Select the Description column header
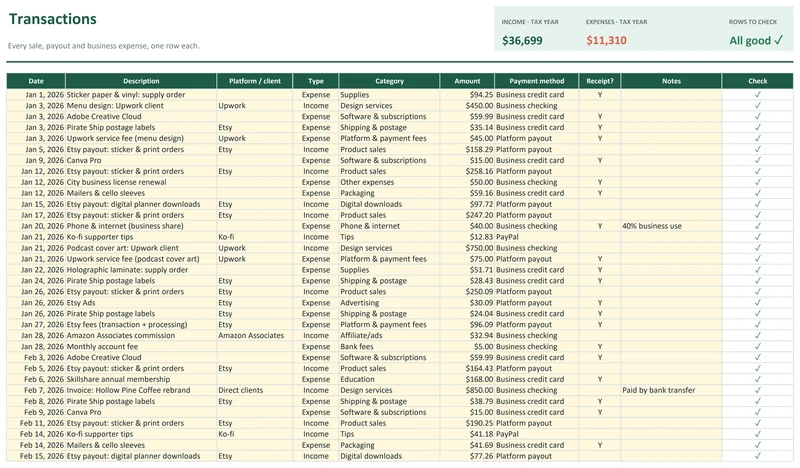The image size is (800, 468). [141, 81]
